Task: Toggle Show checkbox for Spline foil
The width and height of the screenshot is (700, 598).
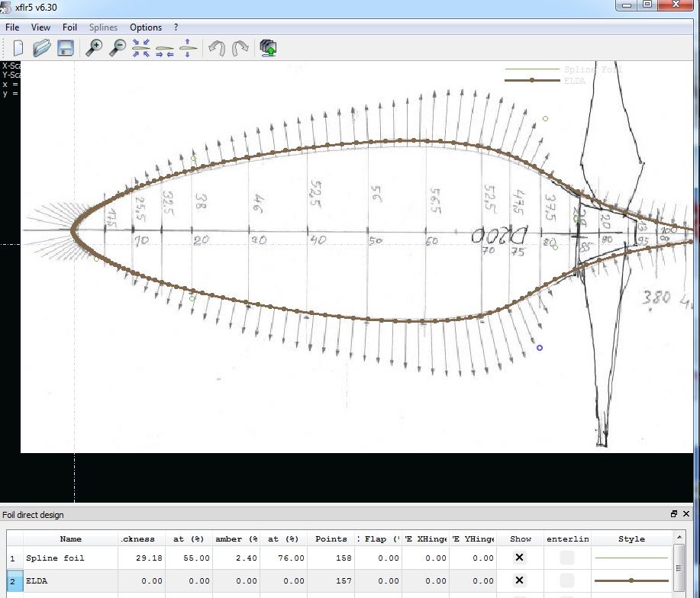Action: [520, 558]
